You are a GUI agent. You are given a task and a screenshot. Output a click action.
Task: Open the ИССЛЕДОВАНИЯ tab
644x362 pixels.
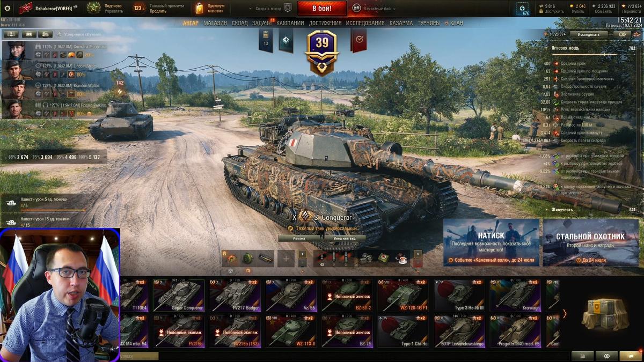[x=365, y=23]
